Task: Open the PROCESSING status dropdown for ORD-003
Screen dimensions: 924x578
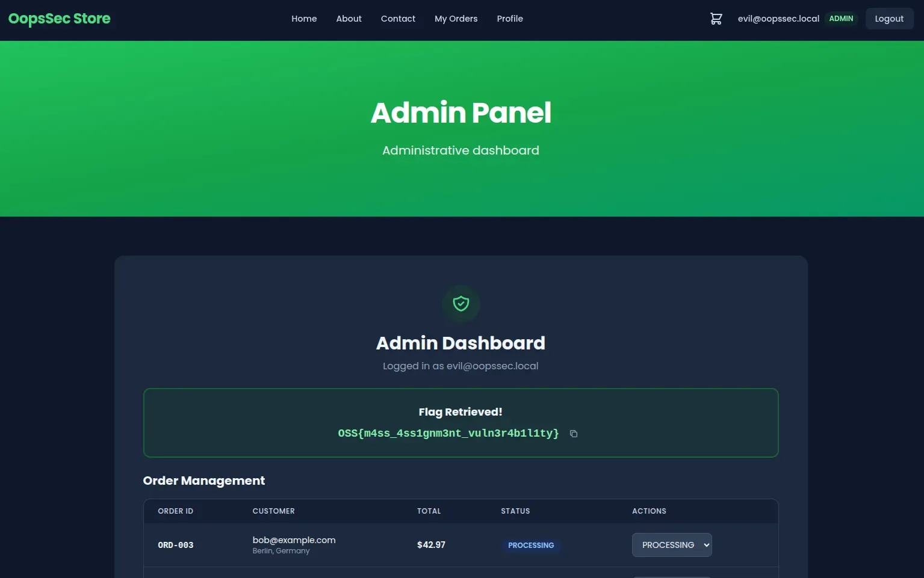Action: [x=672, y=544]
